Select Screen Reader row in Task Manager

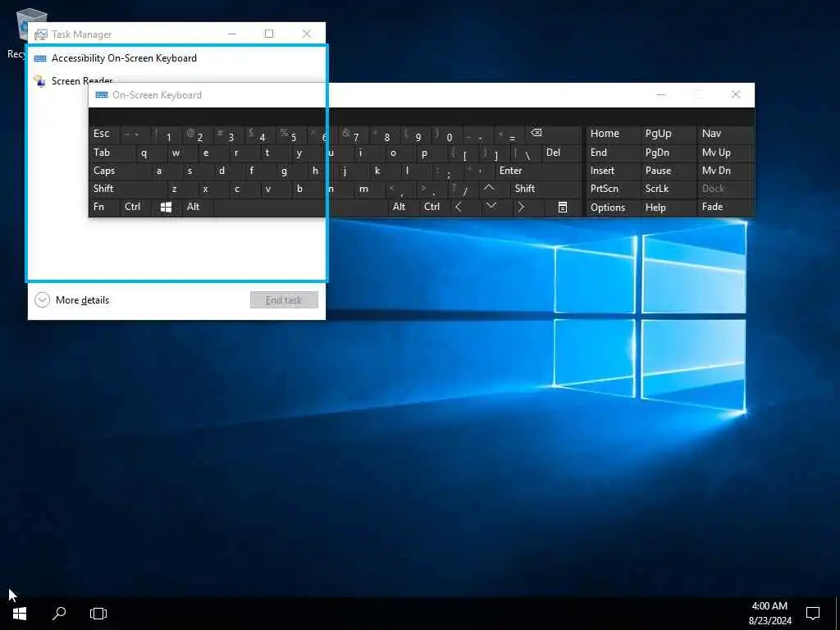(x=176, y=80)
